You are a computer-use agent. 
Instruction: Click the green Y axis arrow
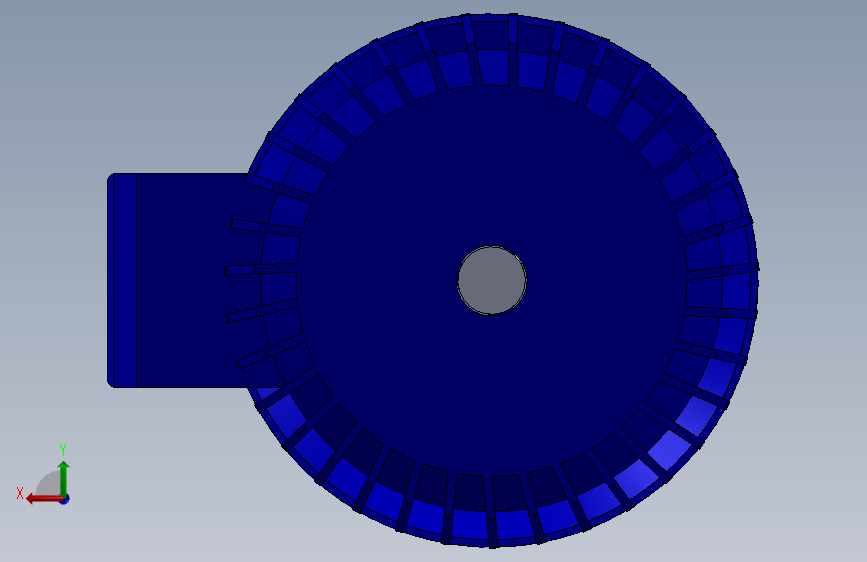tap(64, 478)
